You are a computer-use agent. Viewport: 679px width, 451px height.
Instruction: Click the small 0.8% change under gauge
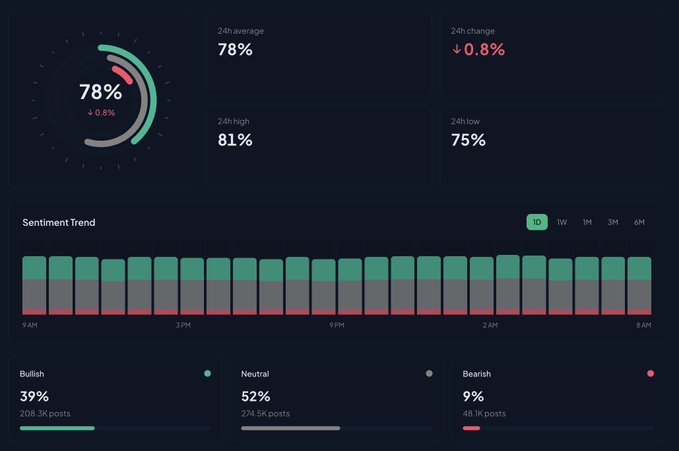(x=101, y=113)
